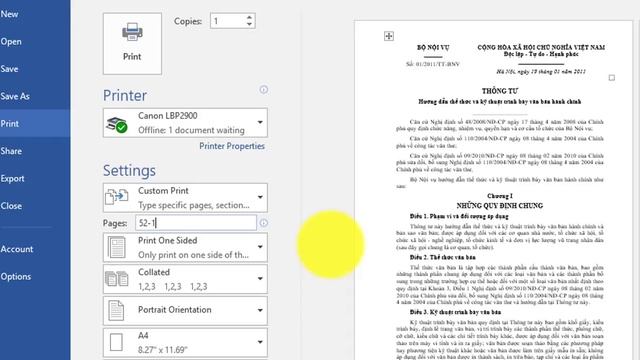Click the info icon beside Pages field
The width and height of the screenshot is (640, 360).
(264, 223)
